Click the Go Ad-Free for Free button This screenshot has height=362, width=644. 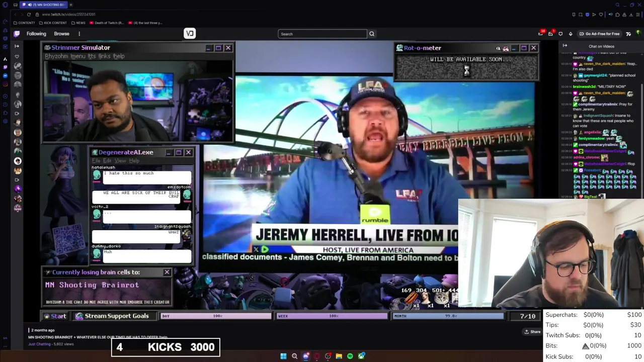coord(599,34)
